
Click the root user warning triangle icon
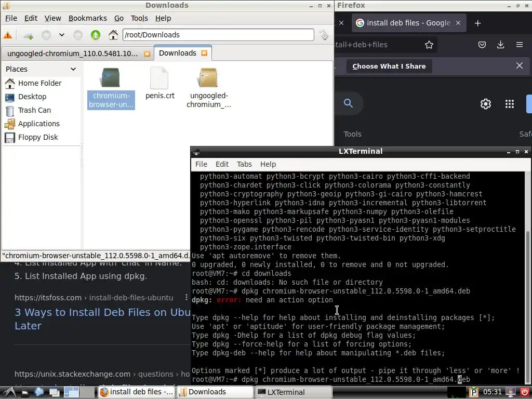[8, 35]
